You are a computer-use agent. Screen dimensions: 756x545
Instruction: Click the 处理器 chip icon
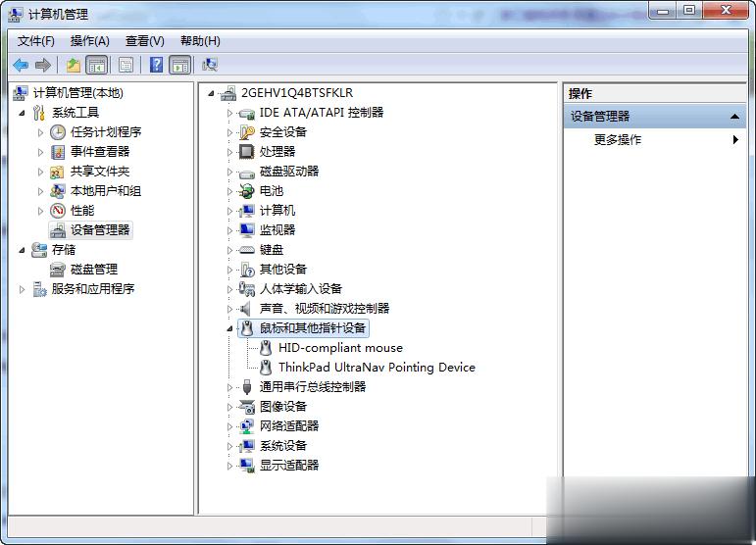(247, 152)
